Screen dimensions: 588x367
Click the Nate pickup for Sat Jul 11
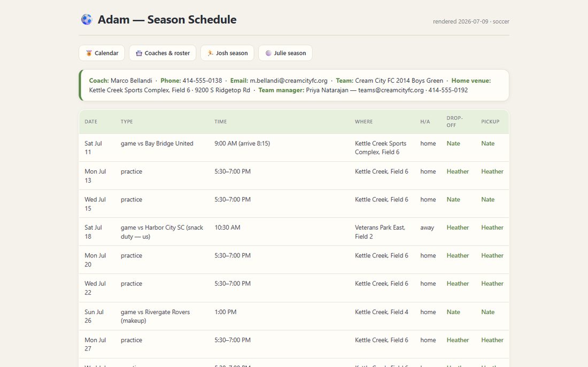(488, 144)
